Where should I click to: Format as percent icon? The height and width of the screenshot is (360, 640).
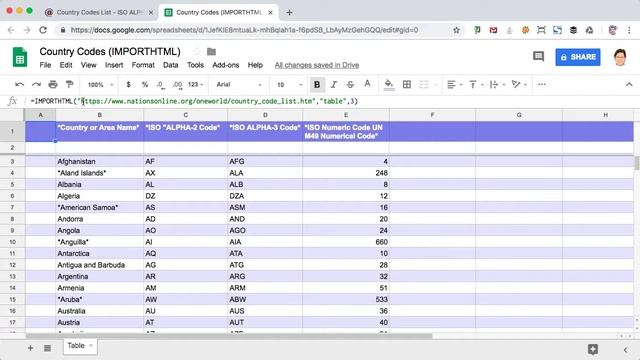pyautogui.click(x=144, y=84)
